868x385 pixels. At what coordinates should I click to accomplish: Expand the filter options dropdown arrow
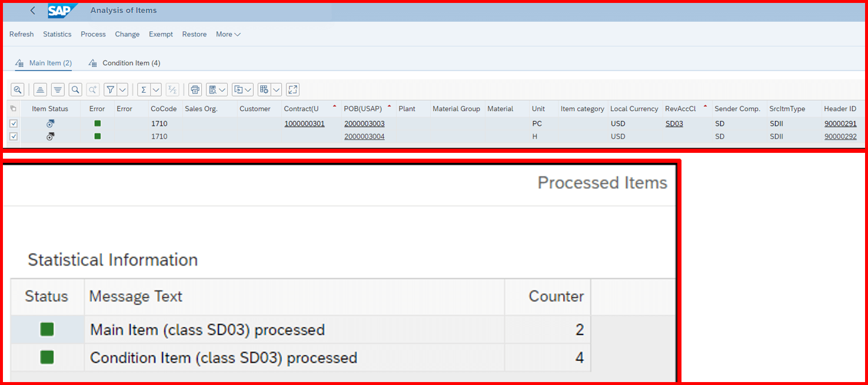(x=122, y=89)
